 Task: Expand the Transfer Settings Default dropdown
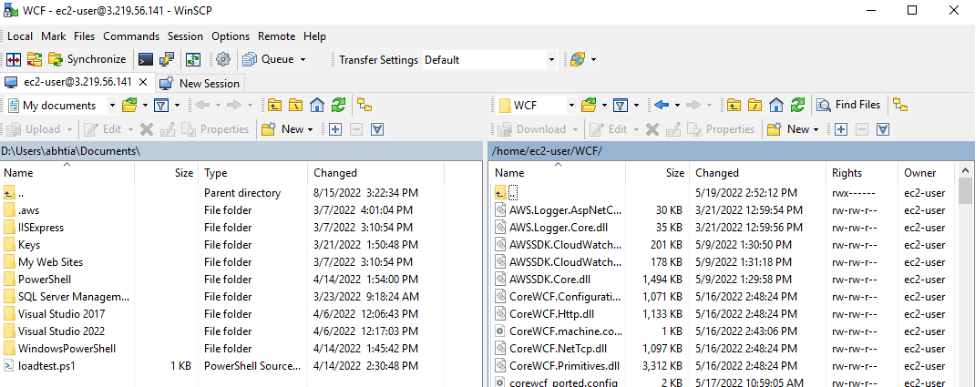click(551, 60)
